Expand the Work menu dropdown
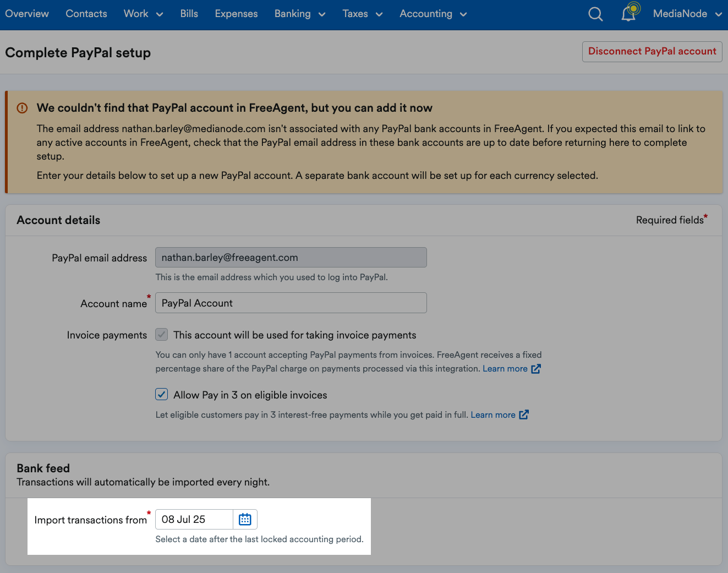This screenshot has height=573, width=728. coord(144,14)
